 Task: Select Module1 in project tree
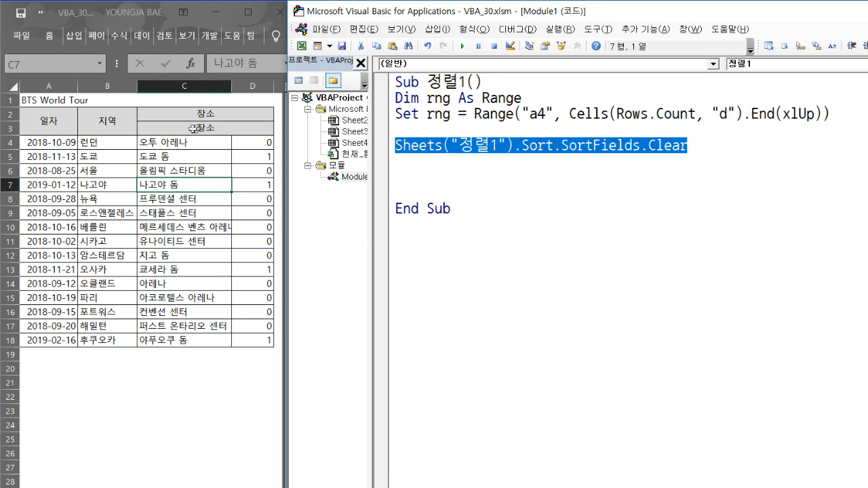354,177
